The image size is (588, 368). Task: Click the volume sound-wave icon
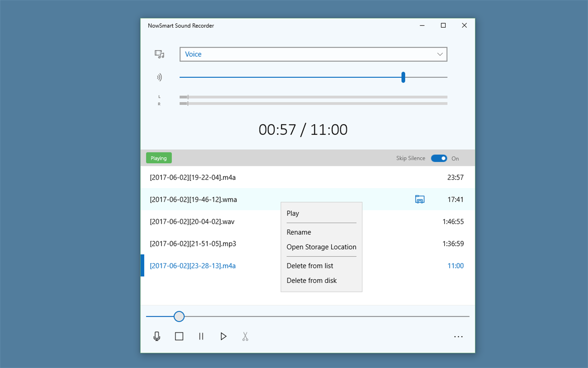click(x=159, y=77)
